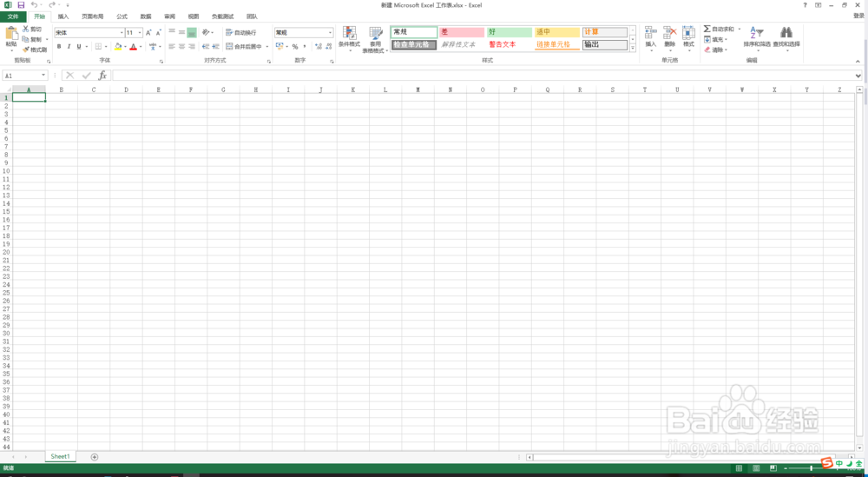Toggle top vertical alignment
This screenshot has height=477, width=868.
pos(172,33)
